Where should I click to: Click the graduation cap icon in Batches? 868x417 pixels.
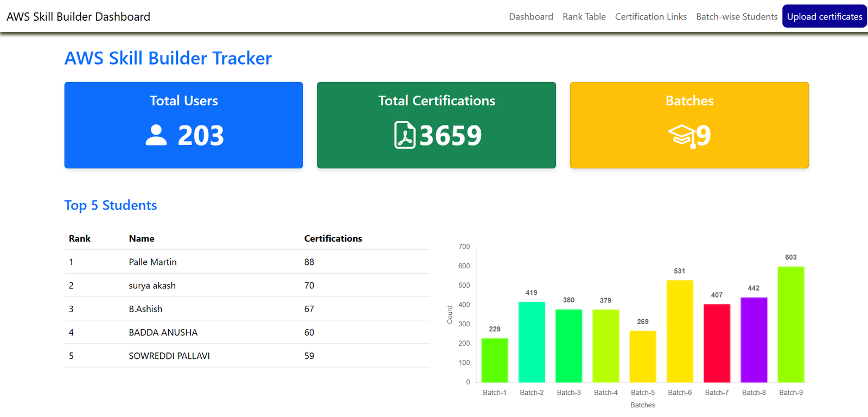point(681,136)
